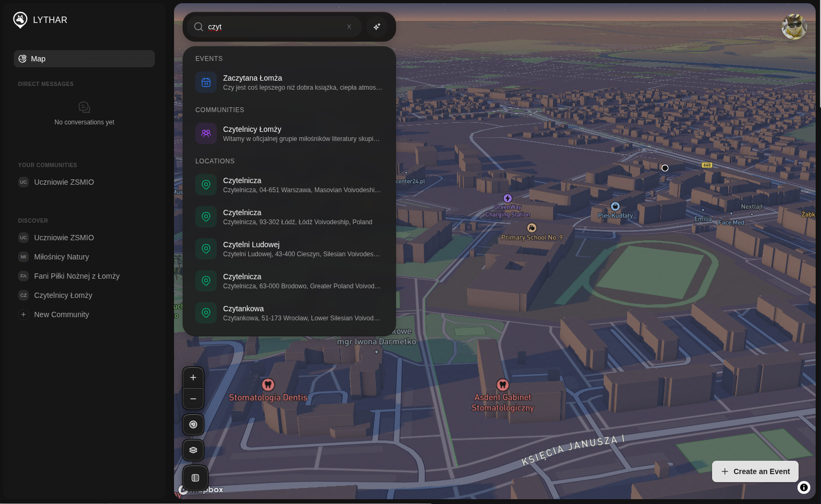
Task: Zoom in the map with plus button
Action: point(193,377)
